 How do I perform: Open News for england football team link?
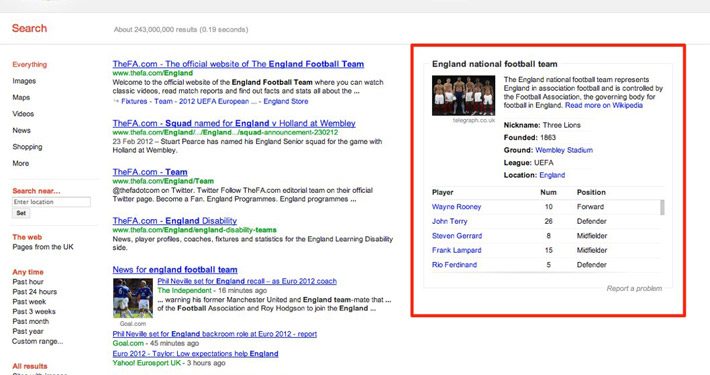click(x=175, y=270)
